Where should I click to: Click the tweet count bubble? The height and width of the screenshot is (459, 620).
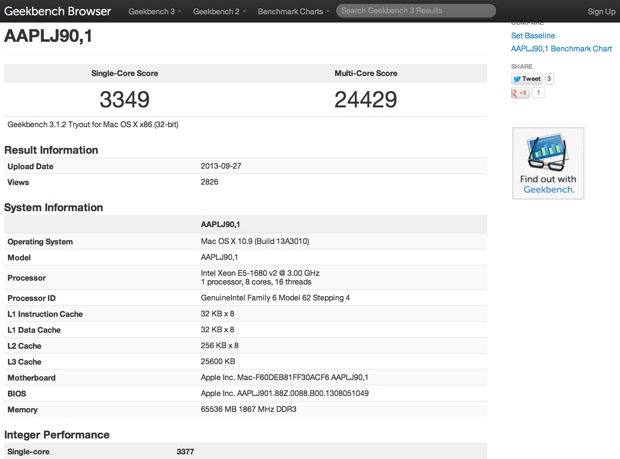click(x=549, y=79)
